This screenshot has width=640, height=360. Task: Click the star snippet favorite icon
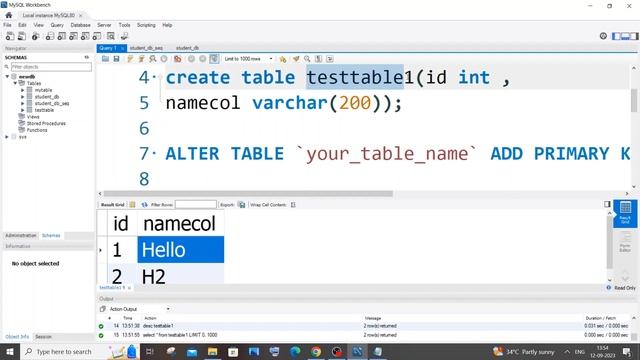click(282, 59)
